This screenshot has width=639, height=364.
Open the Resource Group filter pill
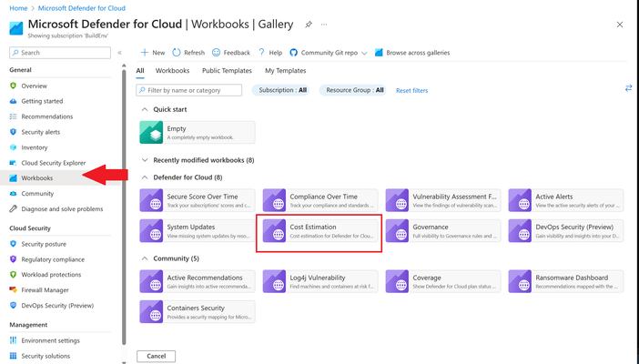(x=354, y=90)
